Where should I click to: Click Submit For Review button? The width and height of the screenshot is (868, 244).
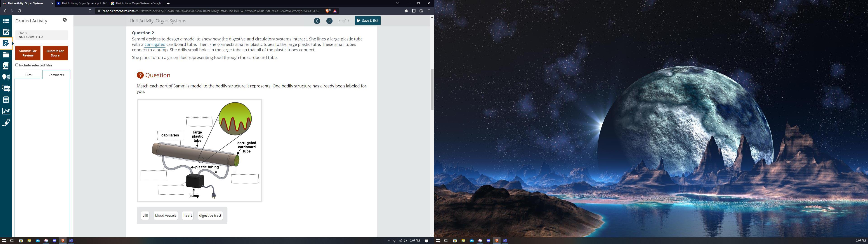[28, 53]
